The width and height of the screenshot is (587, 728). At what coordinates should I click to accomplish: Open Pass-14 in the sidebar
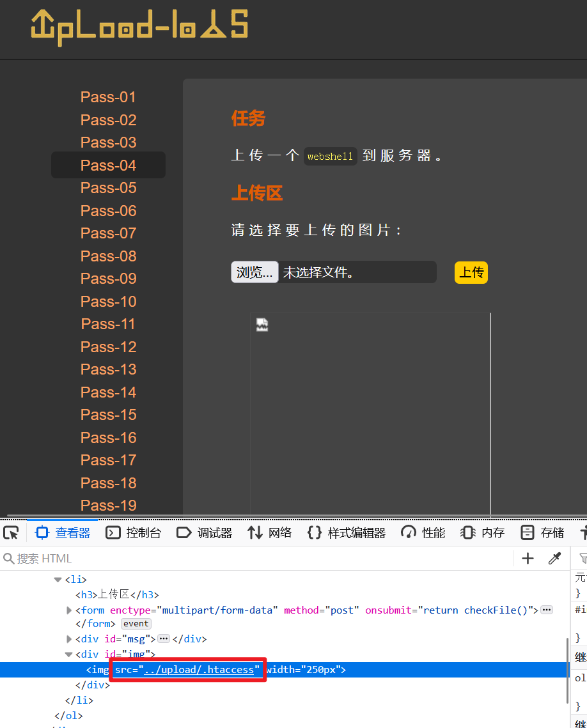coord(108,392)
